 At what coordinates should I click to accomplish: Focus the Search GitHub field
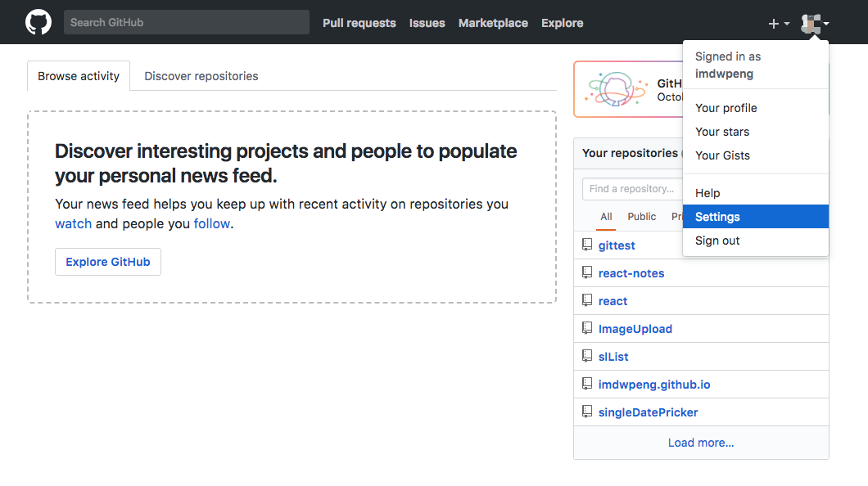coord(187,22)
